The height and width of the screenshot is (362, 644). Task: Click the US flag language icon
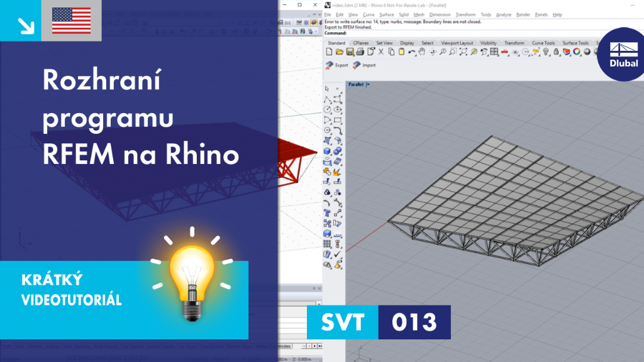[x=72, y=21]
